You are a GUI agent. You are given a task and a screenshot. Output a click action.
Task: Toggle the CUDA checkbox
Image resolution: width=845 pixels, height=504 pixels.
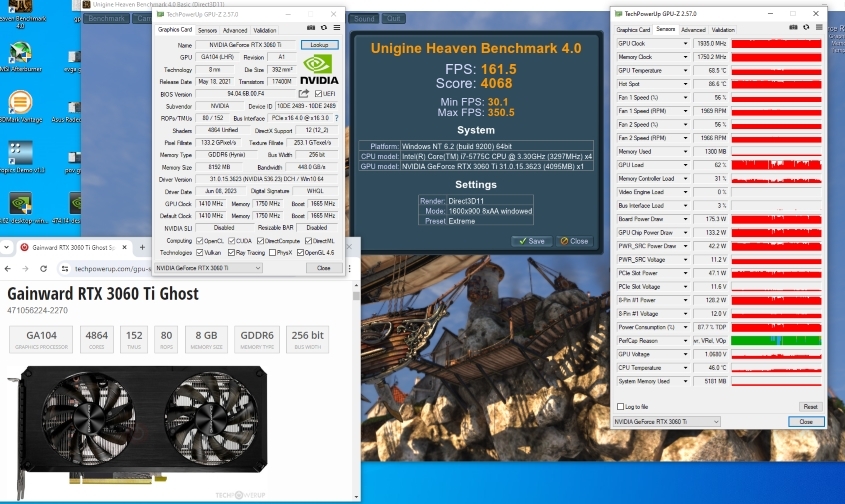(x=232, y=240)
